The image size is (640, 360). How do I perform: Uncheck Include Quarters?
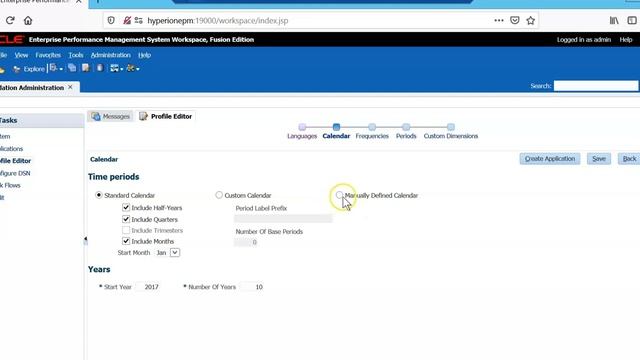[x=126, y=219]
